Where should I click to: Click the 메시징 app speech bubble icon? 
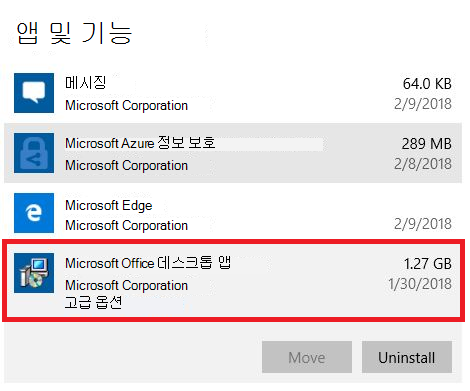click(x=34, y=93)
